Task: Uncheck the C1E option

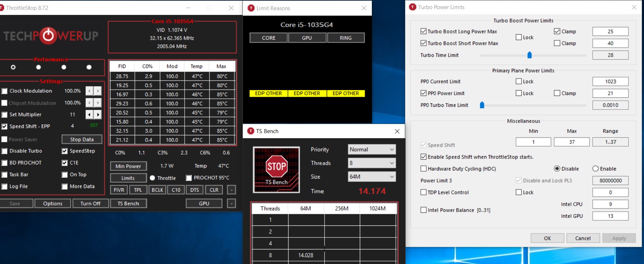Action: coord(65,163)
